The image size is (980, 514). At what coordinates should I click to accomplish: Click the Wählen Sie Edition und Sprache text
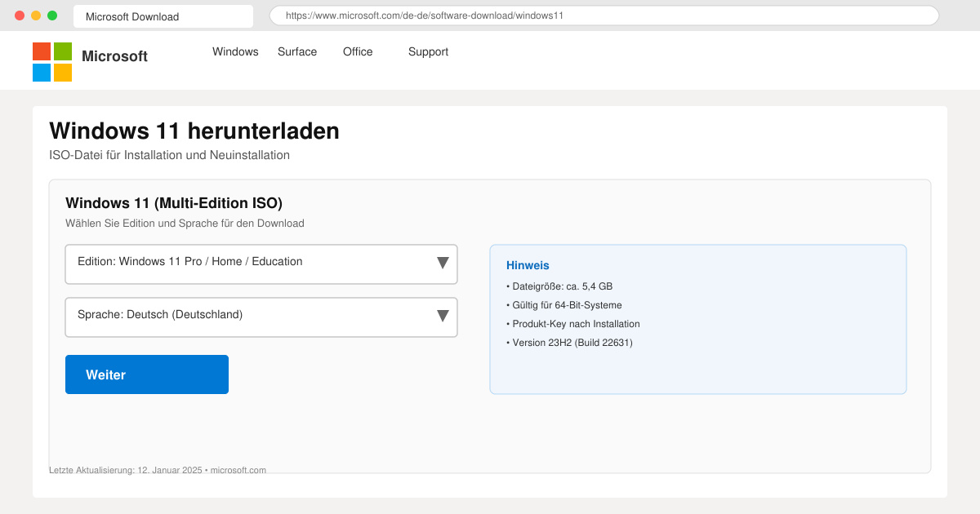tap(185, 223)
